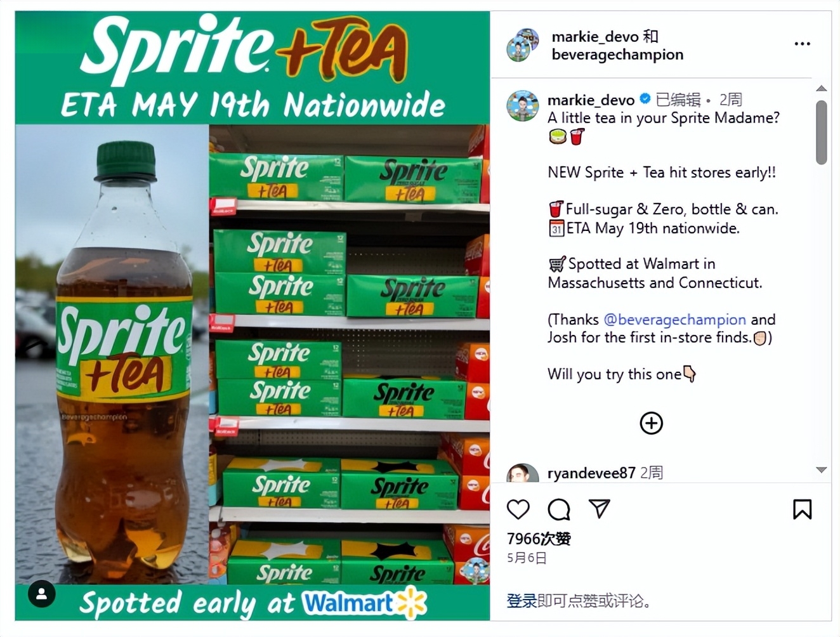
Task: Open markie_devo username in the caption
Action: [x=591, y=100]
